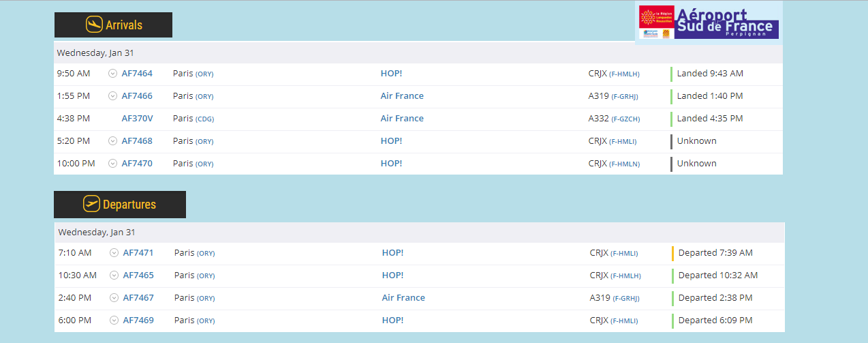Click status Departed 10:32 AM
868x343 pixels.
tap(718, 275)
